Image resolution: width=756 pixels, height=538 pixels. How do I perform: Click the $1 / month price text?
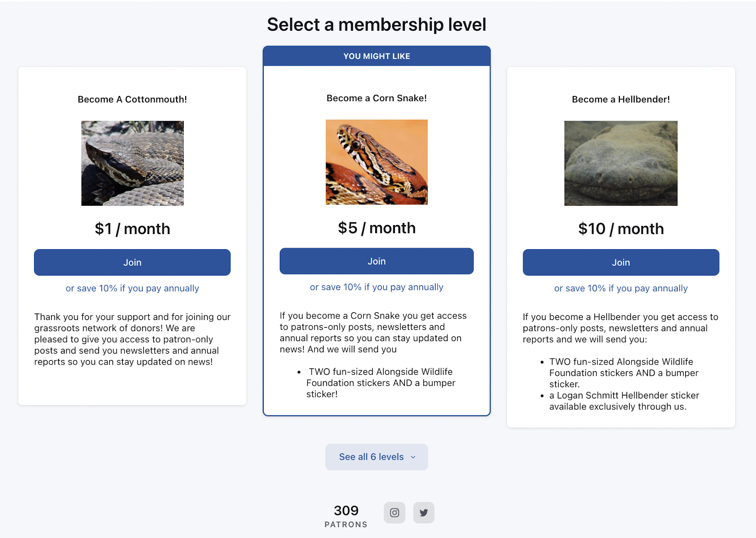pyautogui.click(x=132, y=229)
